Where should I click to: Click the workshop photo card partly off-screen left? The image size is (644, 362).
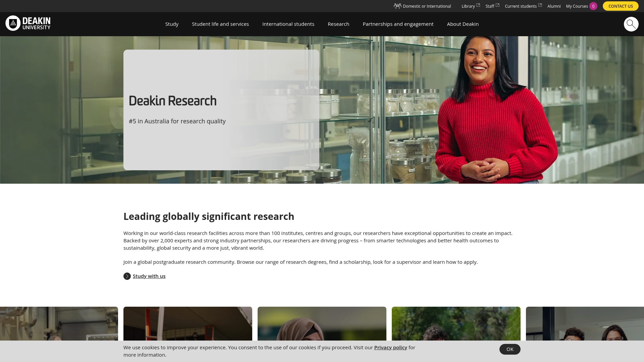click(59, 324)
